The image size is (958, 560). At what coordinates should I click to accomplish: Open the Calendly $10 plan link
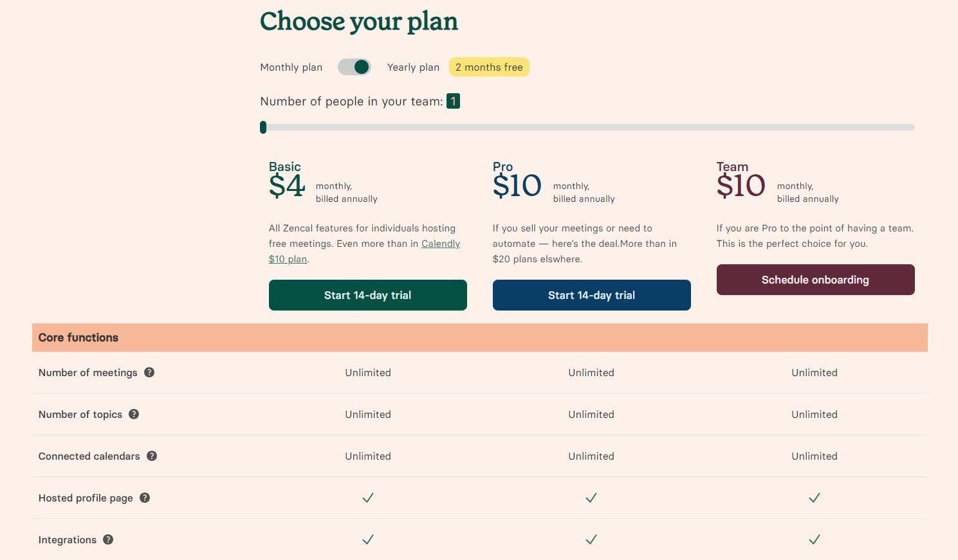[441, 244]
